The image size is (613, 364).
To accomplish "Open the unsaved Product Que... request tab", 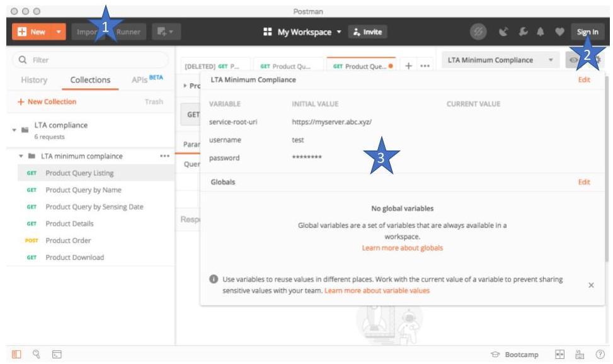I will pyautogui.click(x=361, y=66).
